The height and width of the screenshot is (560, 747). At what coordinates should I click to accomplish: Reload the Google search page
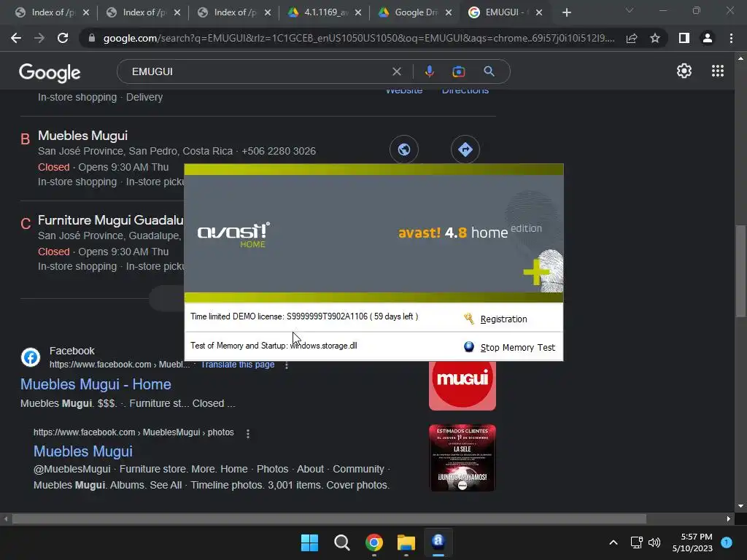pyautogui.click(x=63, y=38)
